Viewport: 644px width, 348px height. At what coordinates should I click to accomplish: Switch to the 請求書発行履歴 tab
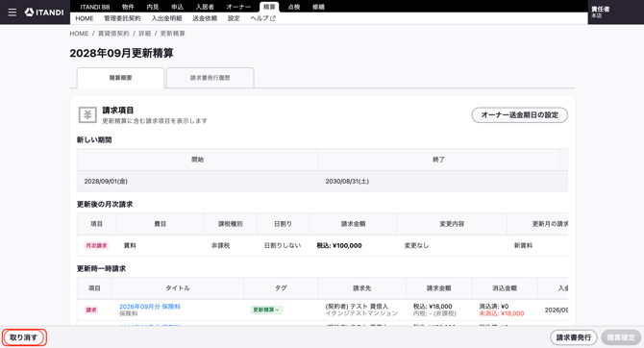click(x=210, y=78)
